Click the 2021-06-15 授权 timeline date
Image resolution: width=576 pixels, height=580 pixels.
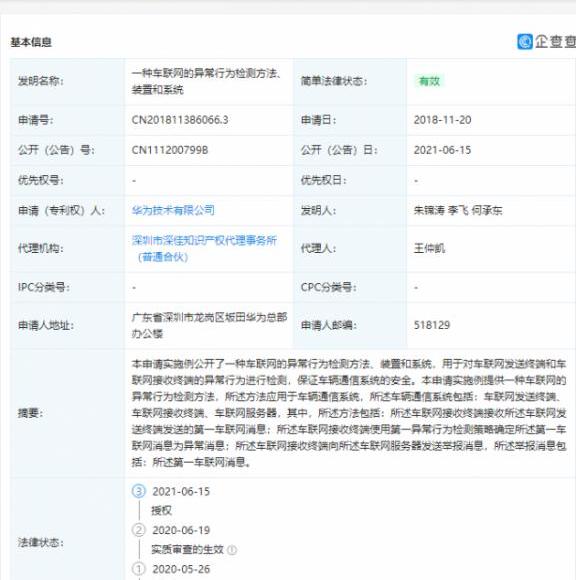[181, 492]
